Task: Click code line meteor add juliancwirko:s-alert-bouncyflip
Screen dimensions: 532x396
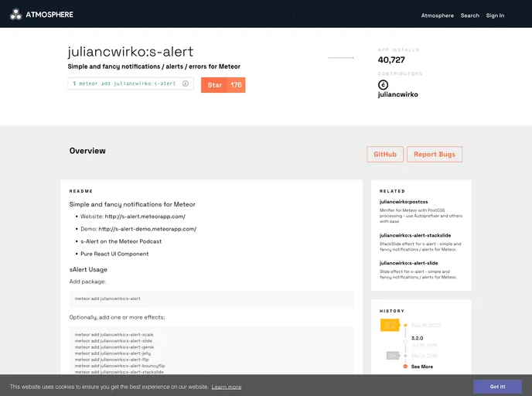Action: [x=120, y=366]
